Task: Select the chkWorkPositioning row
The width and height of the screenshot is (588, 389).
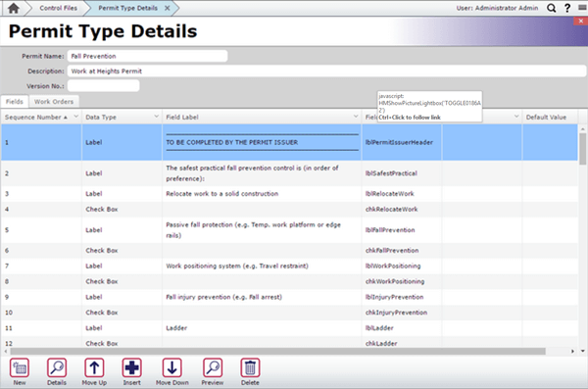Action: coord(289,281)
